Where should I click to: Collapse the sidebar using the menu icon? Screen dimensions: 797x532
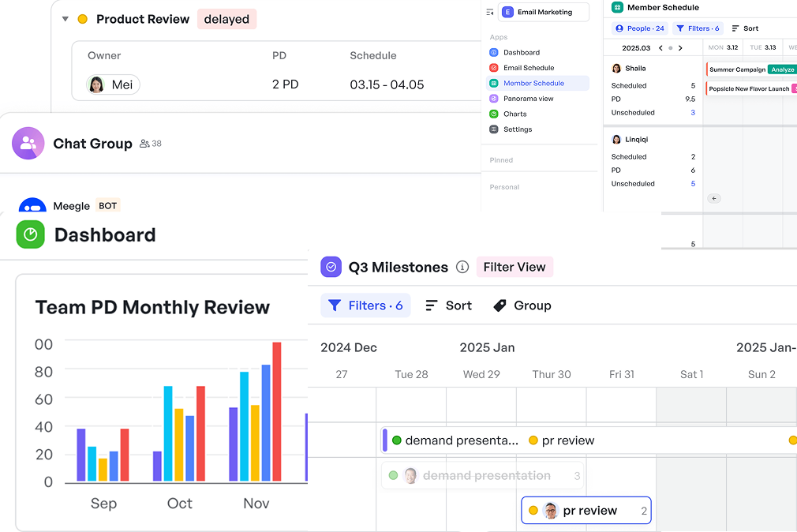pyautogui.click(x=490, y=12)
